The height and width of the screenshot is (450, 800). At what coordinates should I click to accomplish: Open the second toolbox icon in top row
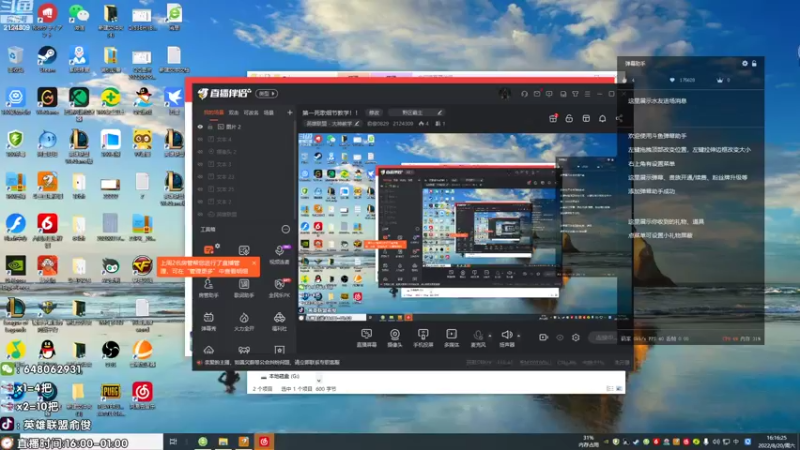[x=244, y=251]
